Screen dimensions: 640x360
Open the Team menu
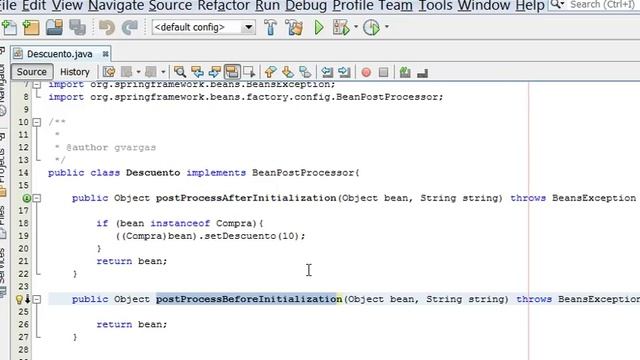pyautogui.click(x=396, y=6)
